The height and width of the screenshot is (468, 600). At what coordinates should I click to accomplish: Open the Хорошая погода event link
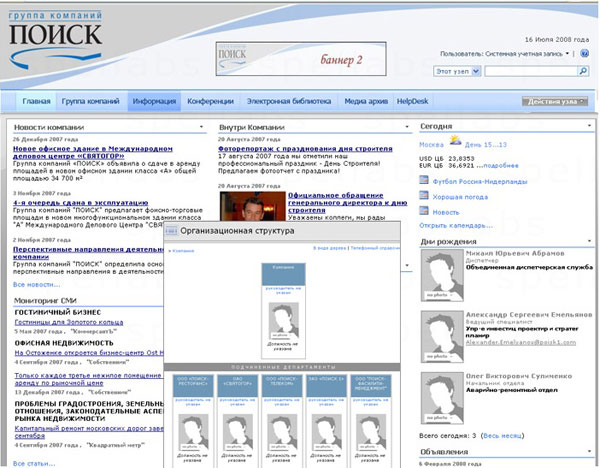(460, 197)
